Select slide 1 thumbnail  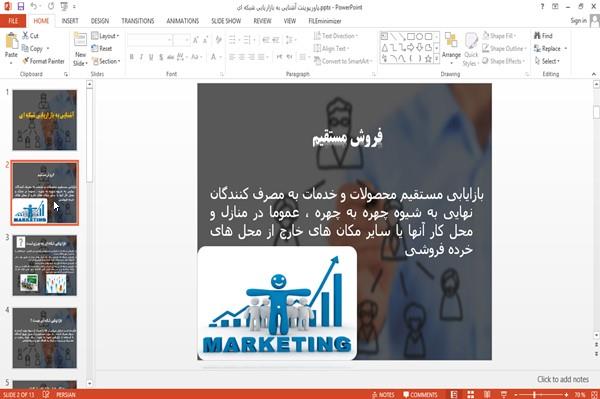point(45,120)
